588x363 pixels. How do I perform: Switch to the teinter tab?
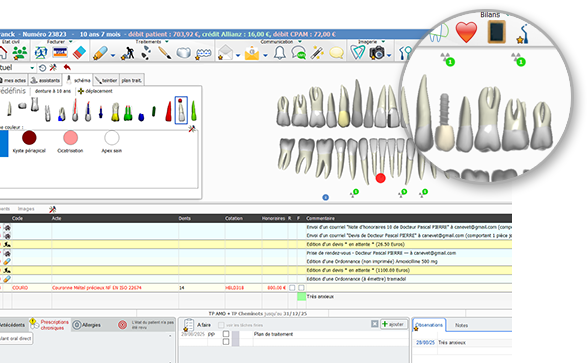[106, 80]
